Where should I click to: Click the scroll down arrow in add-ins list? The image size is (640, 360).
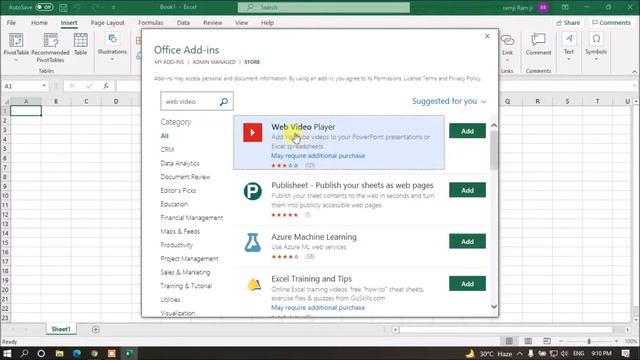[x=494, y=307]
